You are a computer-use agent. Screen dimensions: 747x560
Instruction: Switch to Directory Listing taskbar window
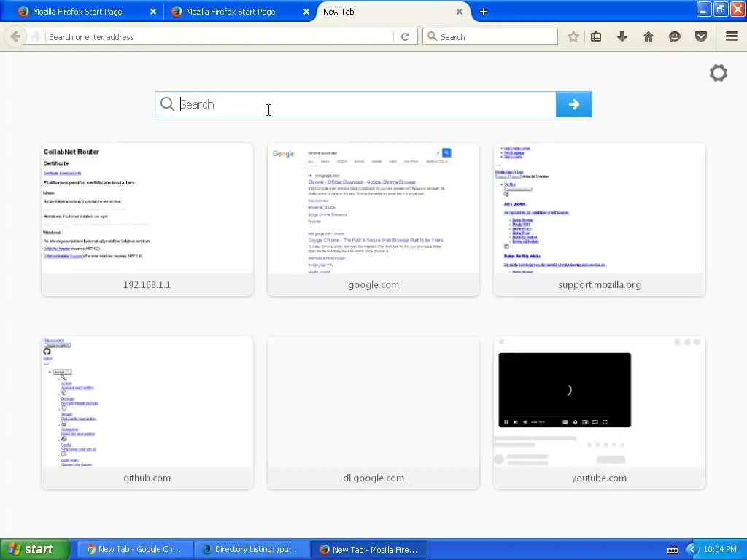pyautogui.click(x=252, y=550)
